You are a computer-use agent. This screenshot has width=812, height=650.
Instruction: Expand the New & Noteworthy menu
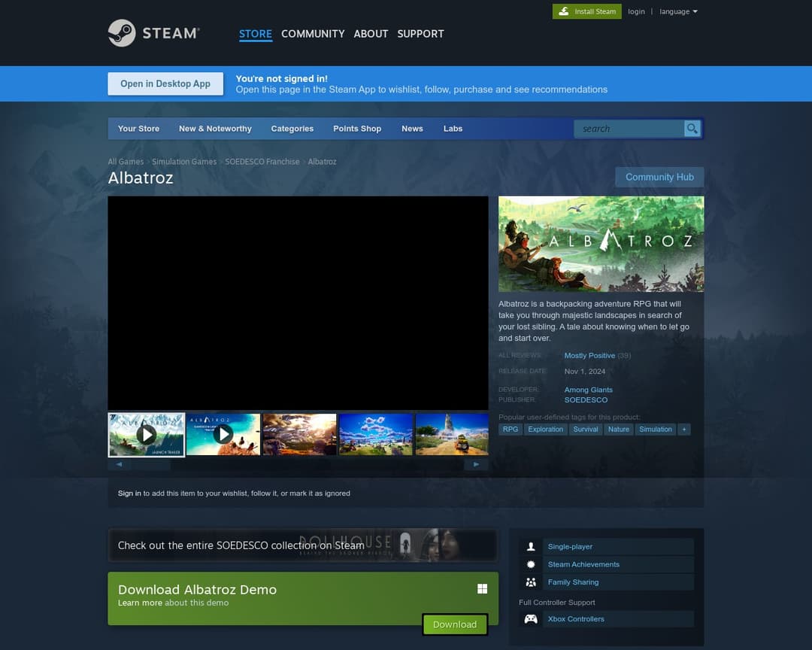pos(215,129)
